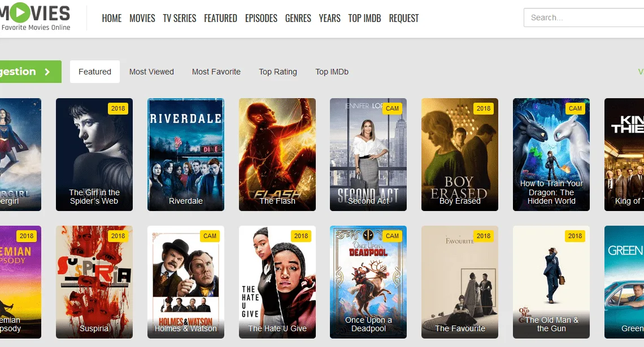This screenshot has width=644, height=347.
Task: Open the EPISODES nav link
Action: [x=261, y=18]
